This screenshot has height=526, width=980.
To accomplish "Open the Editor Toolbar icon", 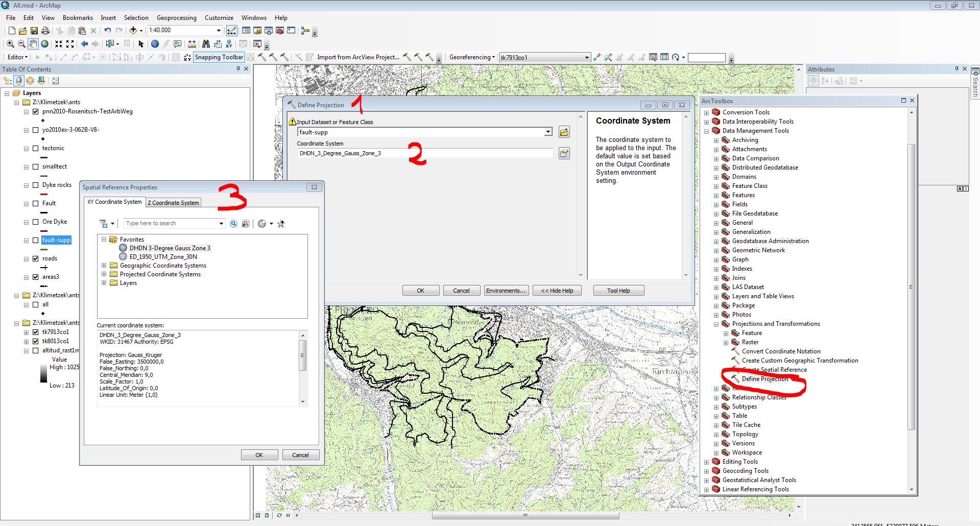I will click(x=232, y=31).
